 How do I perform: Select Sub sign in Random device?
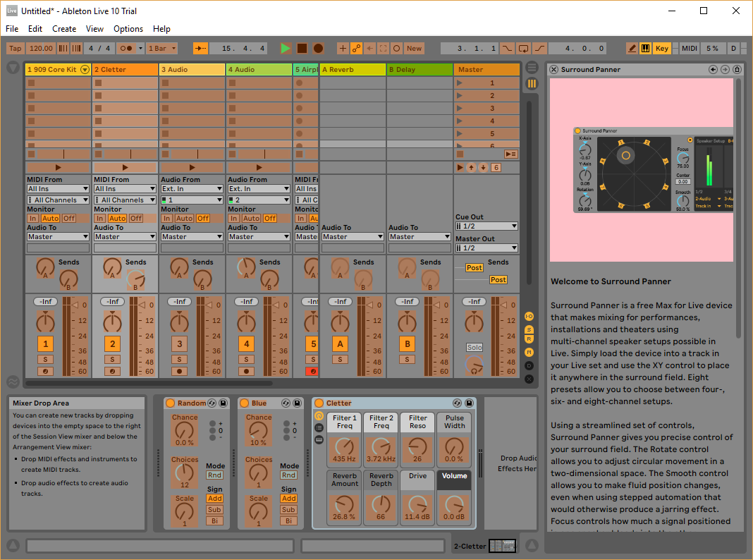click(214, 509)
